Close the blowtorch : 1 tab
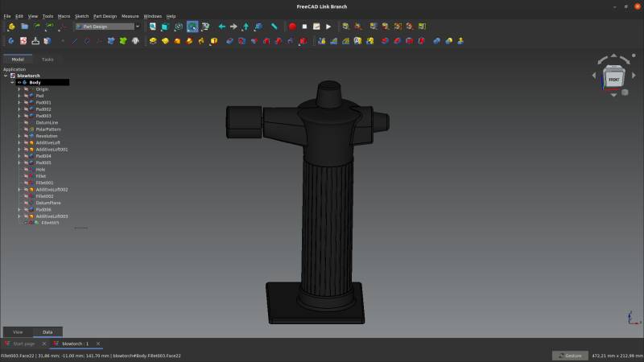The height and width of the screenshot is (362, 644). click(x=97, y=344)
